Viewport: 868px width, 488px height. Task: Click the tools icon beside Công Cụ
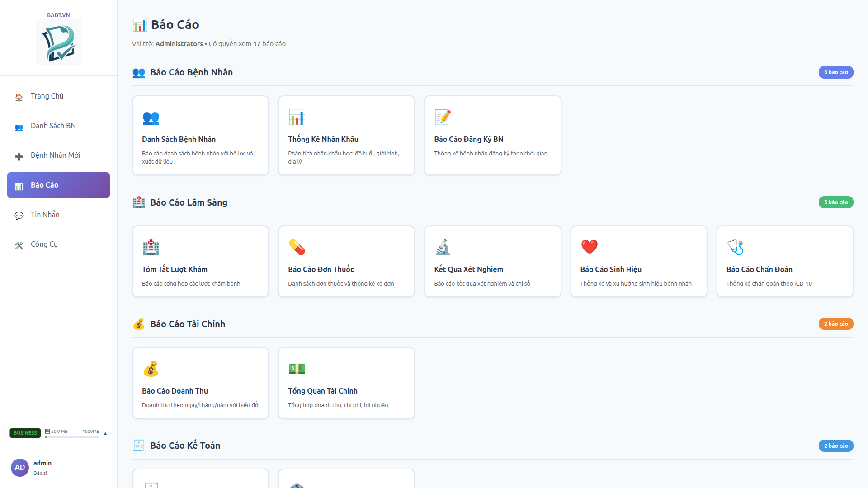point(19,245)
